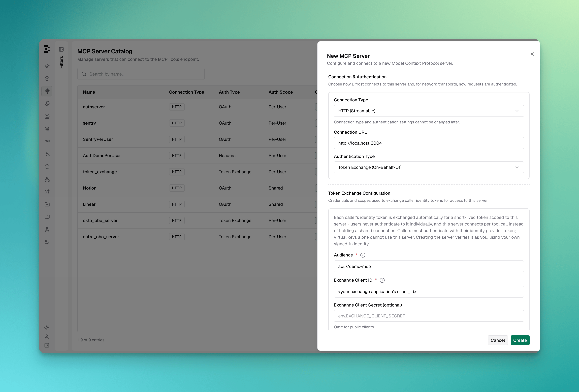Click the bottom sidebar expand icon
The width and height of the screenshot is (579, 392).
coord(47,345)
